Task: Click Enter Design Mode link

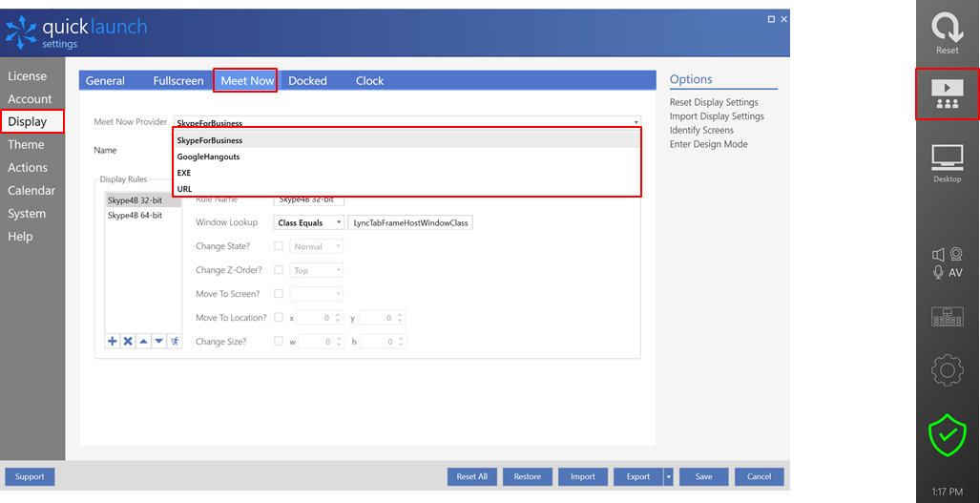Action: [x=709, y=144]
